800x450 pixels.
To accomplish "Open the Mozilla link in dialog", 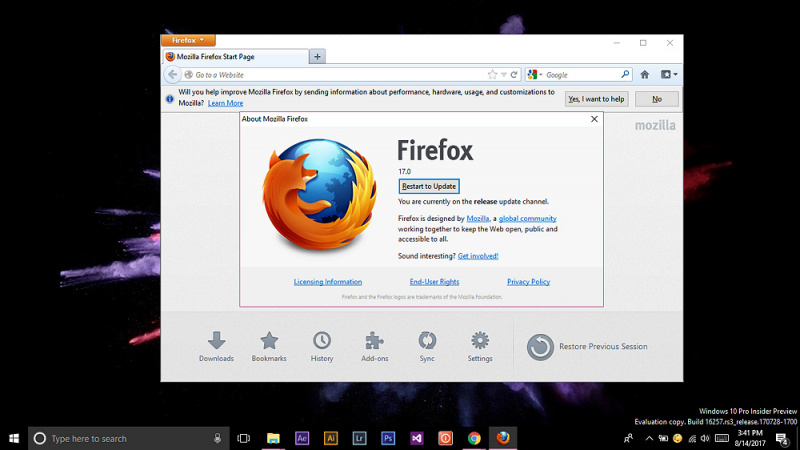I will [478, 218].
